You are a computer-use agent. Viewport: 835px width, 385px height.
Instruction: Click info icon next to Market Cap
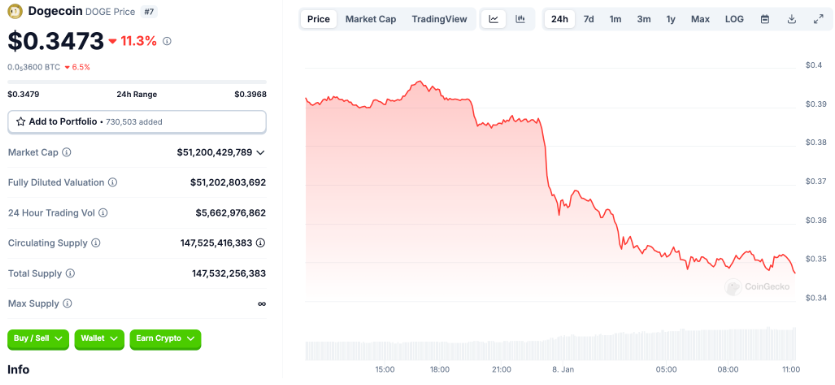67,152
